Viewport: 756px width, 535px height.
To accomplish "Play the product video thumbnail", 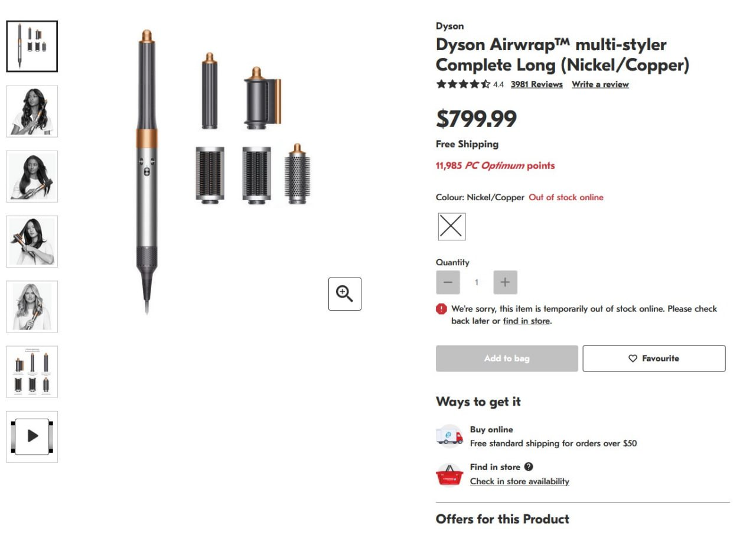I will (32, 436).
